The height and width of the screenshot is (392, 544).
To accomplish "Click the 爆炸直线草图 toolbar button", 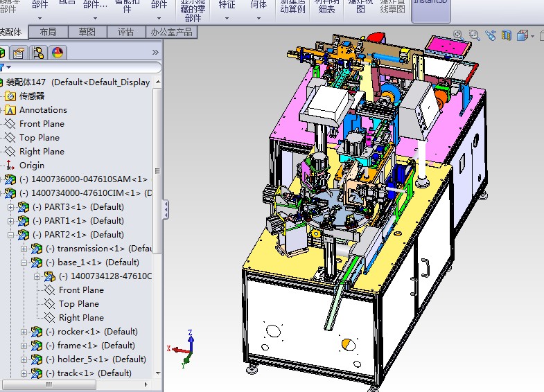I will point(393,8).
